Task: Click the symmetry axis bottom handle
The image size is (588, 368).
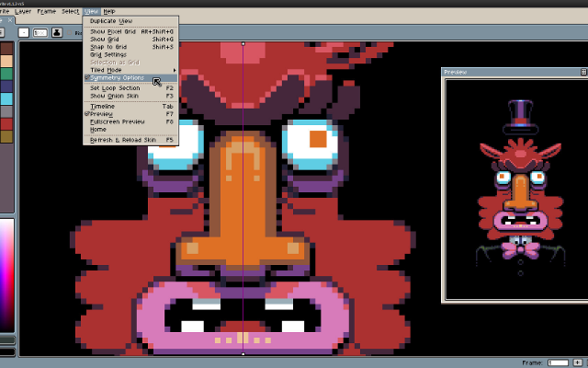Action: (243, 353)
